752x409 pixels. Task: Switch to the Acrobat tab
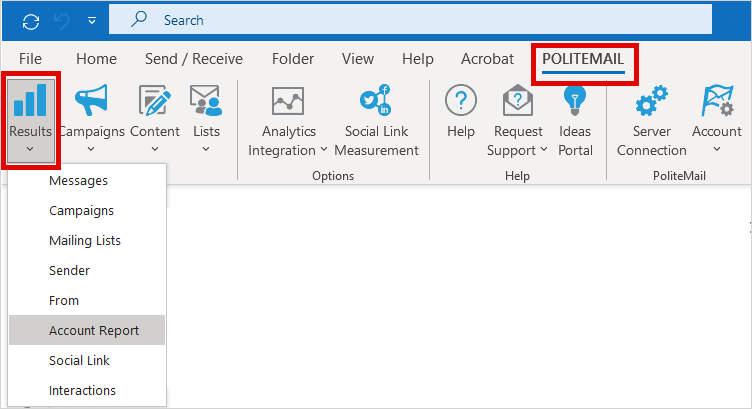click(x=487, y=58)
